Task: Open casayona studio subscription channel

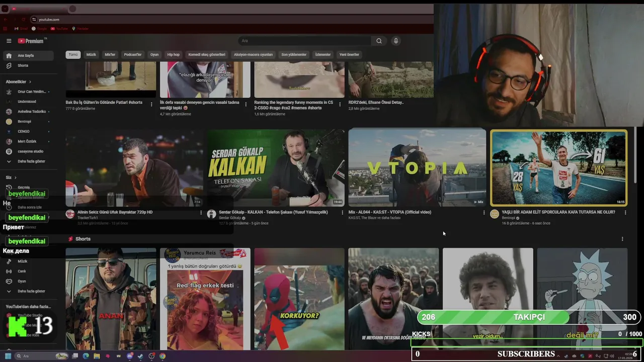Action: pos(29,151)
